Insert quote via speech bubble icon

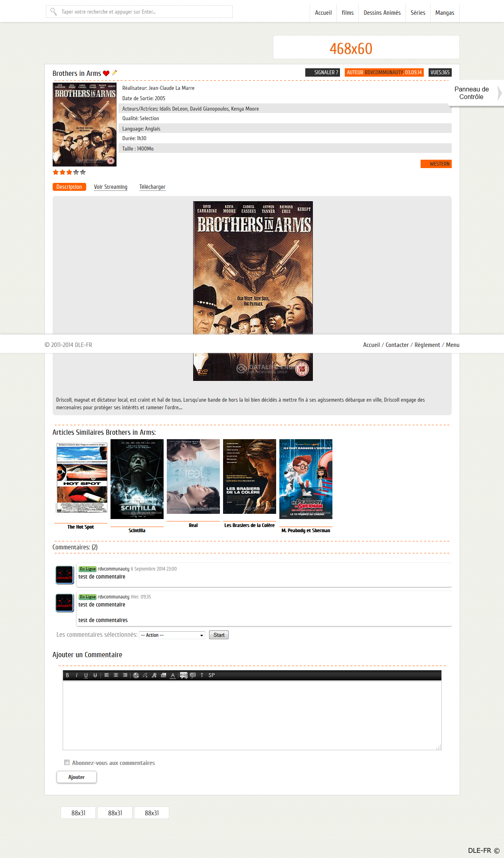[193, 675]
